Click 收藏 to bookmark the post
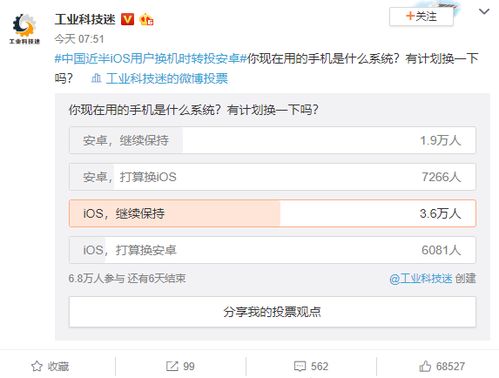 click(58, 366)
